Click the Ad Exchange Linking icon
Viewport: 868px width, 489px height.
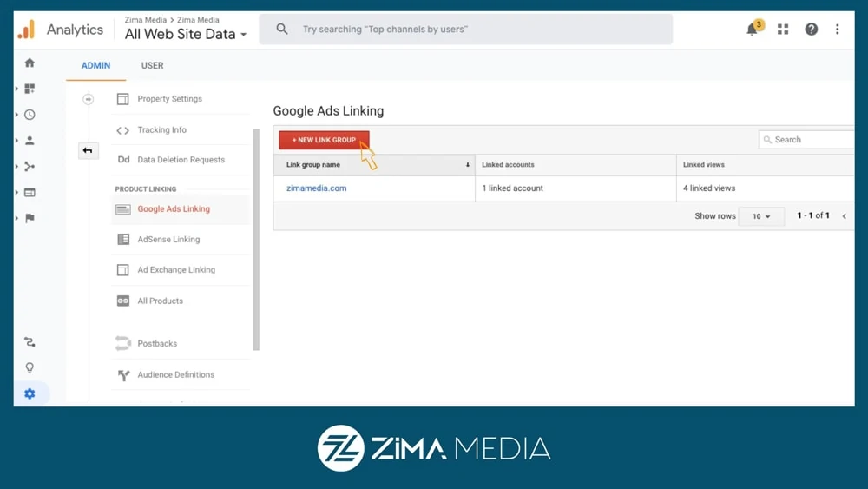point(123,270)
